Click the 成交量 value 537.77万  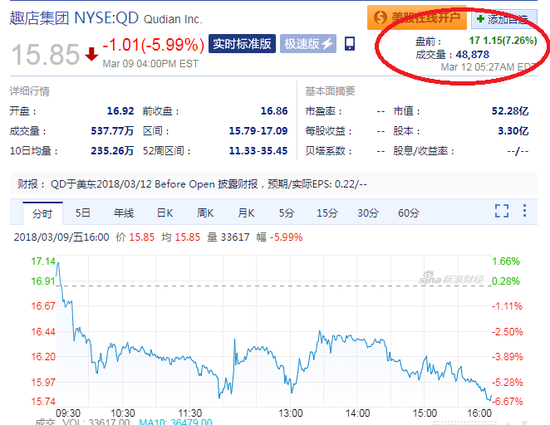(x=112, y=131)
